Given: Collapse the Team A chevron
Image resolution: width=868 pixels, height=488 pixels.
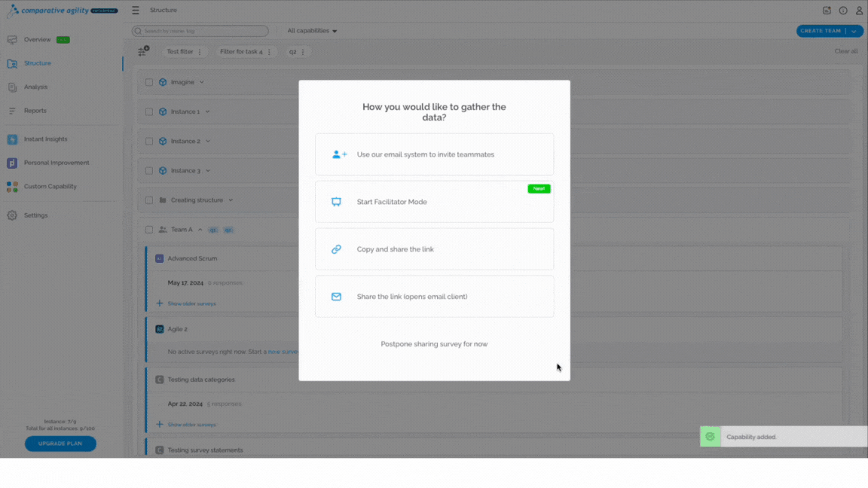Looking at the screenshot, I should (200, 230).
